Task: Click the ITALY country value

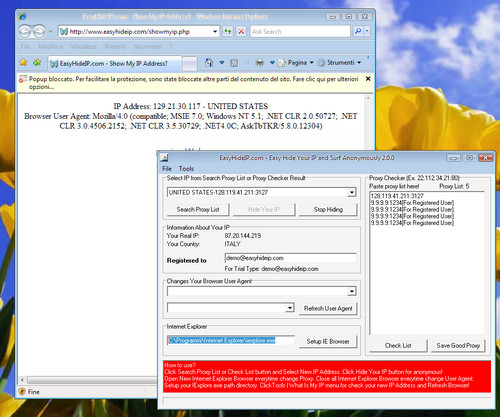Action: pos(232,244)
